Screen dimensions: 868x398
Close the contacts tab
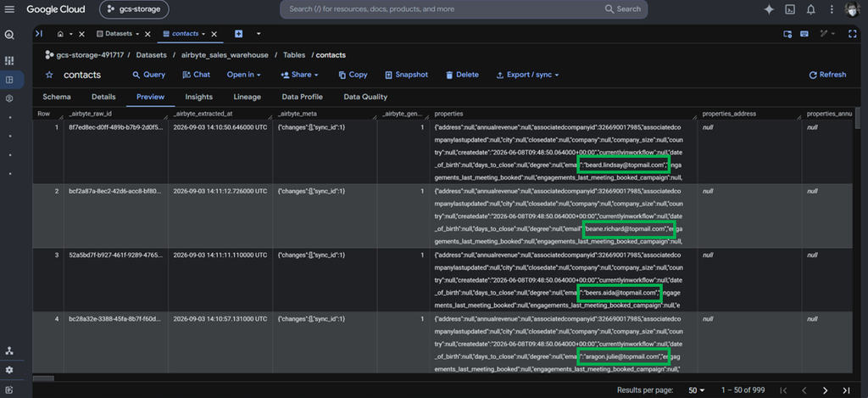tap(214, 34)
